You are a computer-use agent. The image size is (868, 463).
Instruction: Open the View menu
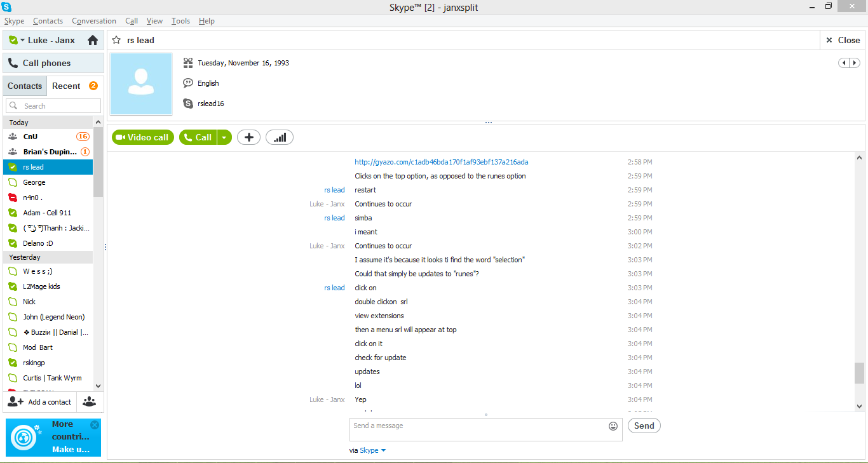[154, 21]
